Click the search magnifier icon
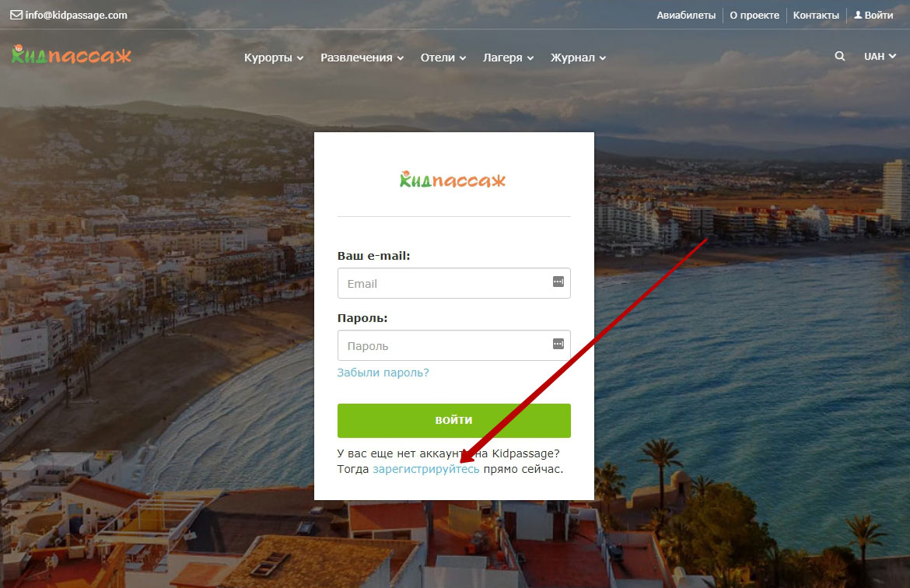910x588 pixels. pyautogui.click(x=839, y=57)
